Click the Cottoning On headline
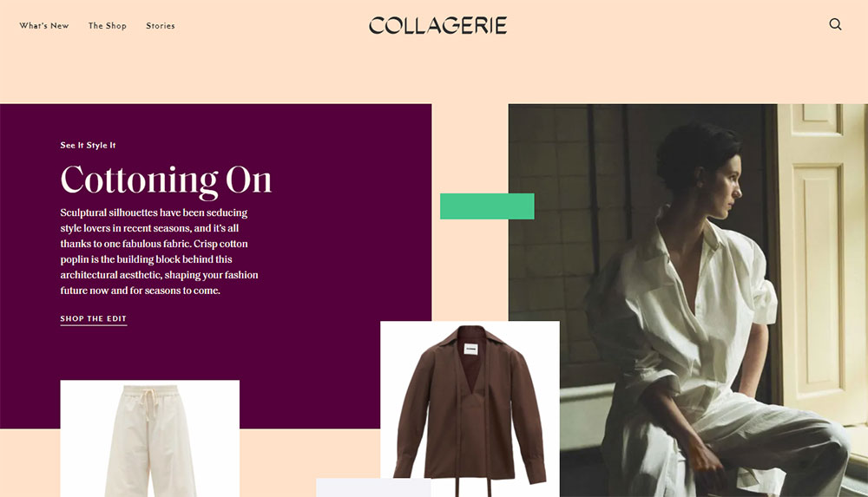 click(166, 180)
